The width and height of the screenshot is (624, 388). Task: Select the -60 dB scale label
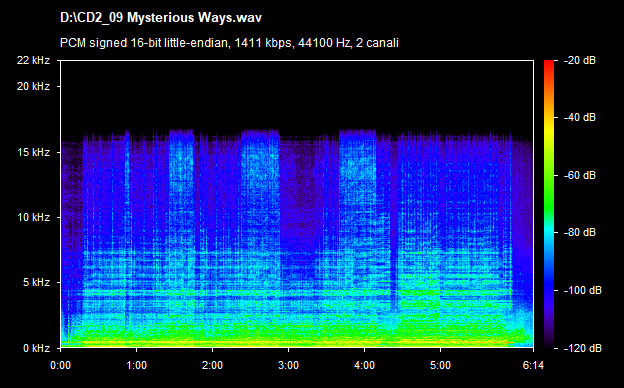click(x=579, y=175)
